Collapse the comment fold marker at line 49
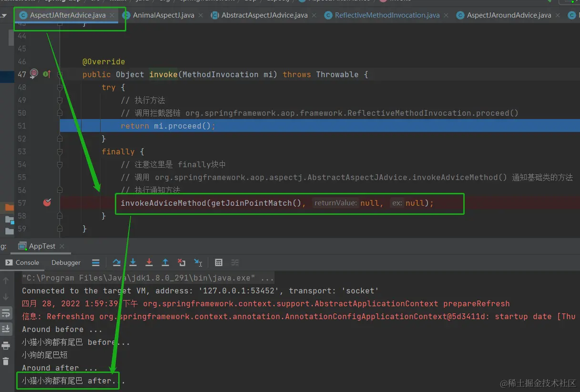Image resolution: width=580 pixels, height=392 pixels. click(x=60, y=100)
